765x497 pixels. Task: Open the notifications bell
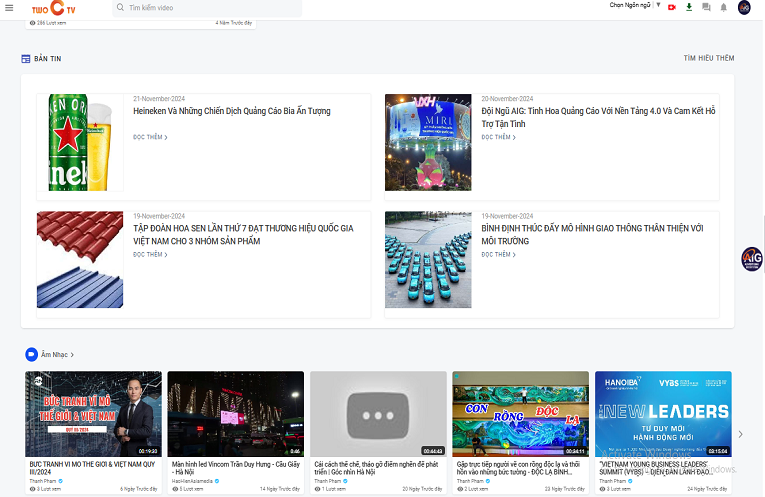click(x=723, y=8)
